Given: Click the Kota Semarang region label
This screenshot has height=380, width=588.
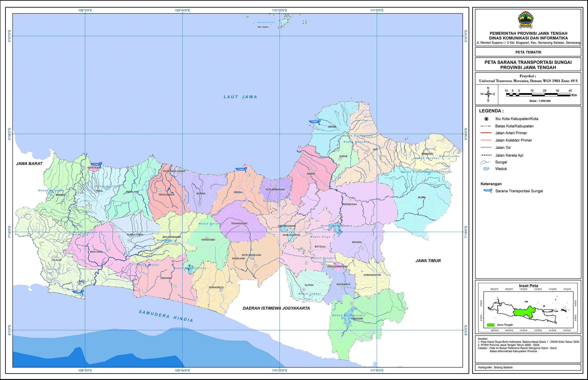Looking at the screenshot, I should click(275, 190).
